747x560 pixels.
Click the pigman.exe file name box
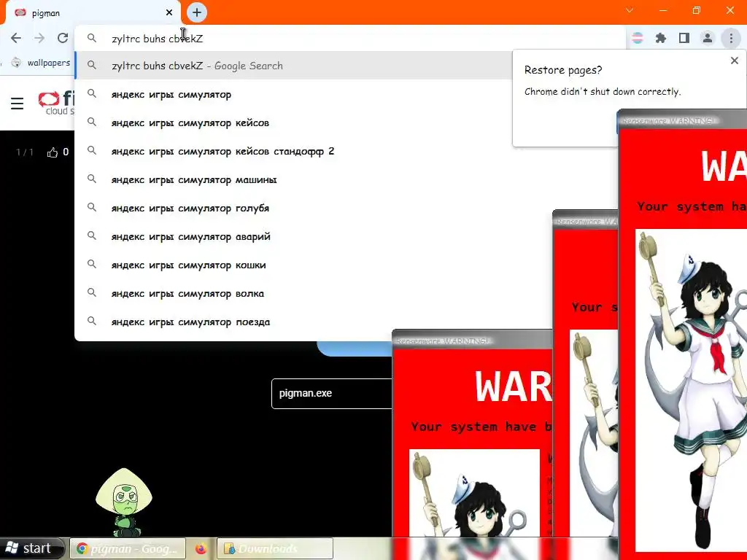click(332, 394)
